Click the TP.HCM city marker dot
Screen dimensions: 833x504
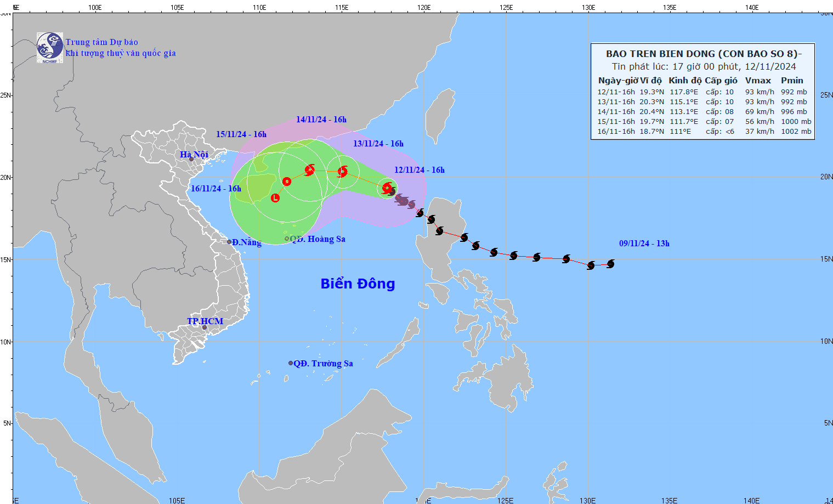tap(205, 328)
